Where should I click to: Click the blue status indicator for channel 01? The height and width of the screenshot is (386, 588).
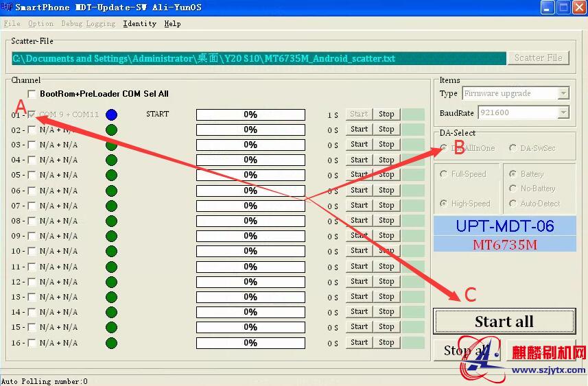111,114
